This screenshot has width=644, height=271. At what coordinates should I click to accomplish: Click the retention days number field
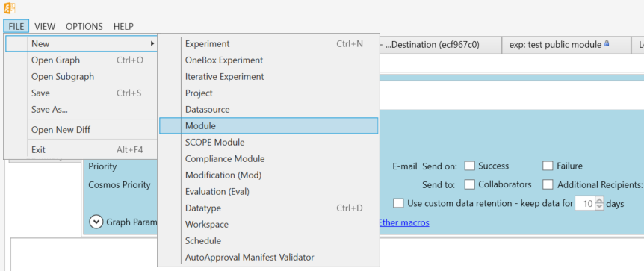click(x=585, y=203)
